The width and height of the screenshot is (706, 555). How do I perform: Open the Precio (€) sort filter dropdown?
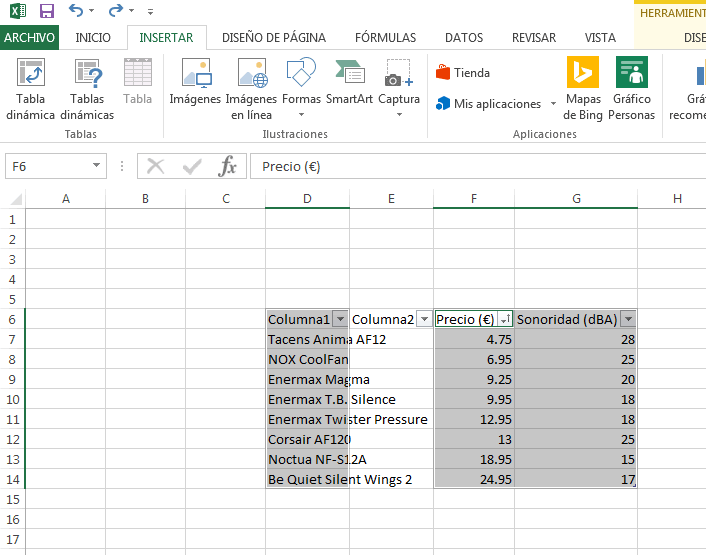[505, 319]
